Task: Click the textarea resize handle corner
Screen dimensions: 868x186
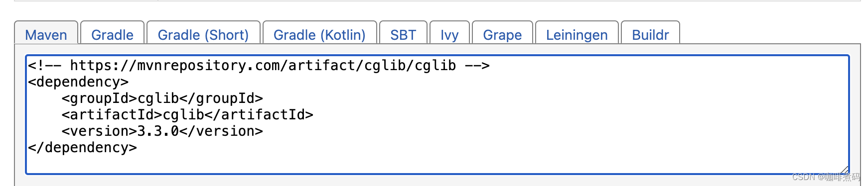Action: [844, 170]
